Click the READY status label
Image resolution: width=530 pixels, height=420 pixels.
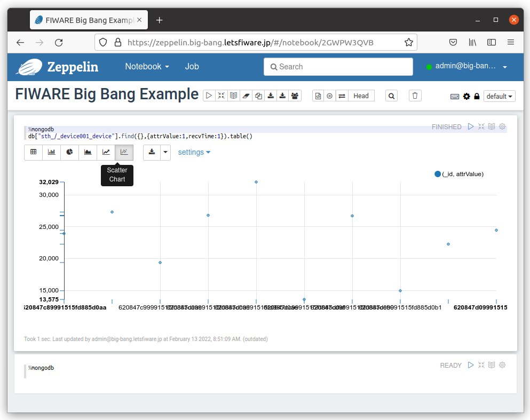pos(450,365)
